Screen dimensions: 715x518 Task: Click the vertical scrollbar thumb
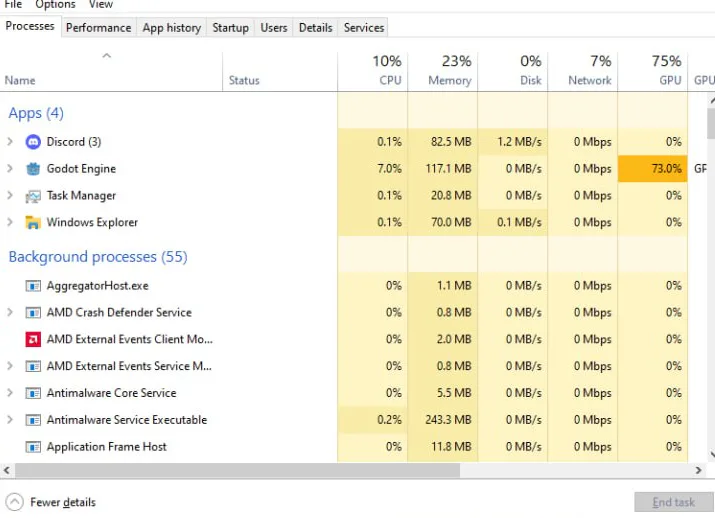tap(711, 124)
